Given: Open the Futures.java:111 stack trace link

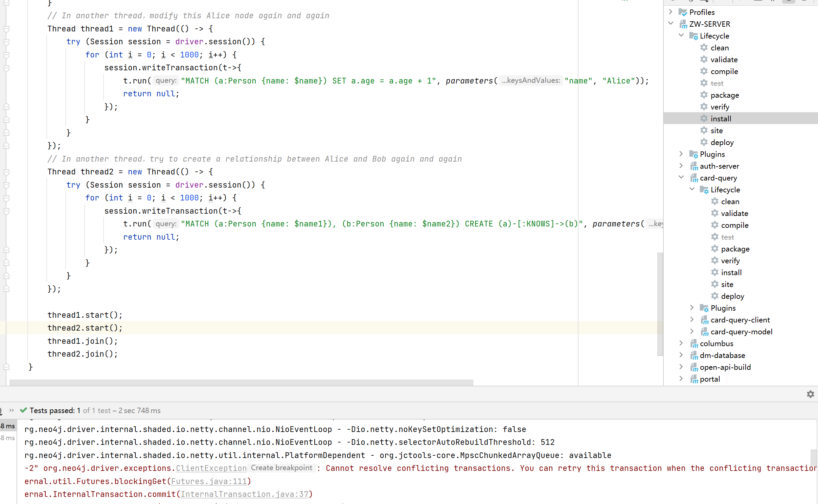Looking at the screenshot, I should (210, 481).
